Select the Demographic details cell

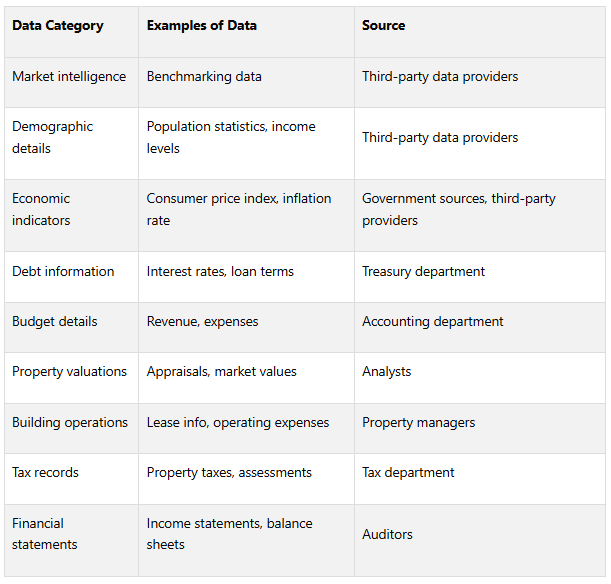53,137
